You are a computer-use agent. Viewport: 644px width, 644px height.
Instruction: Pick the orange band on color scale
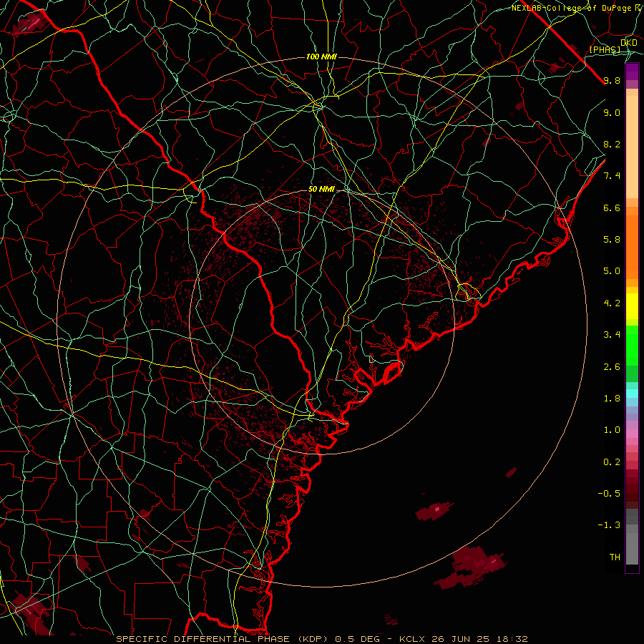632,247
